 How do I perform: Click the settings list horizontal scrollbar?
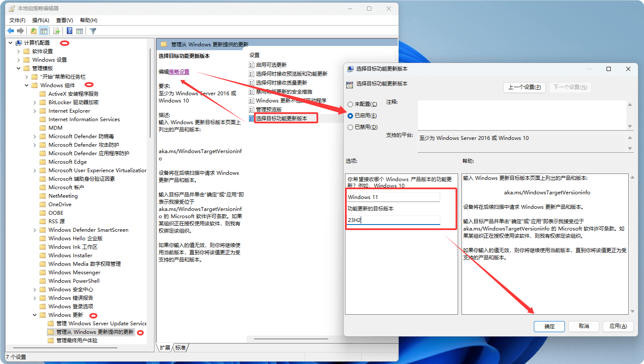pyautogui.click(x=291, y=339)
